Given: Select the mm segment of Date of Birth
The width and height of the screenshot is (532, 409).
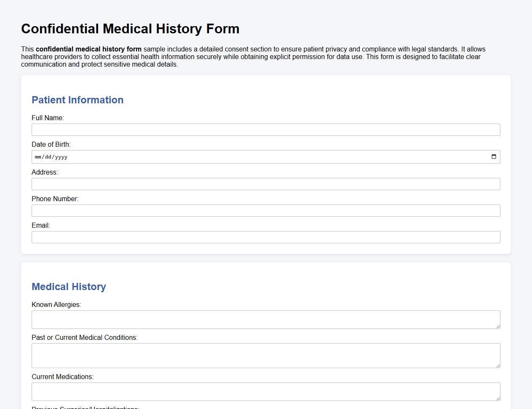Looking at the screenshot, I should point(38,156).
